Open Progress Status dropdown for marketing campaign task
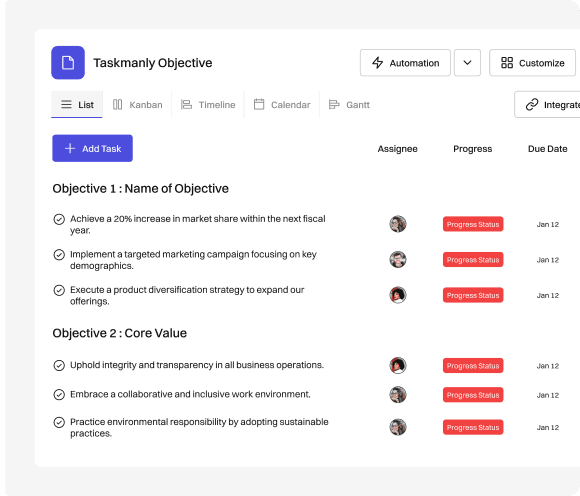Image resolution: width=580 pixels, height=496 pixels. 473,260
